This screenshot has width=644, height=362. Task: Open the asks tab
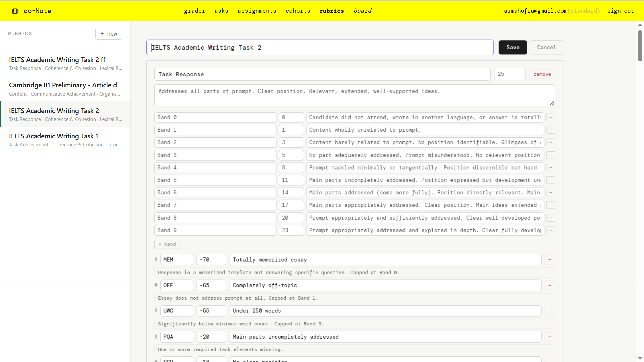(221, 11)
